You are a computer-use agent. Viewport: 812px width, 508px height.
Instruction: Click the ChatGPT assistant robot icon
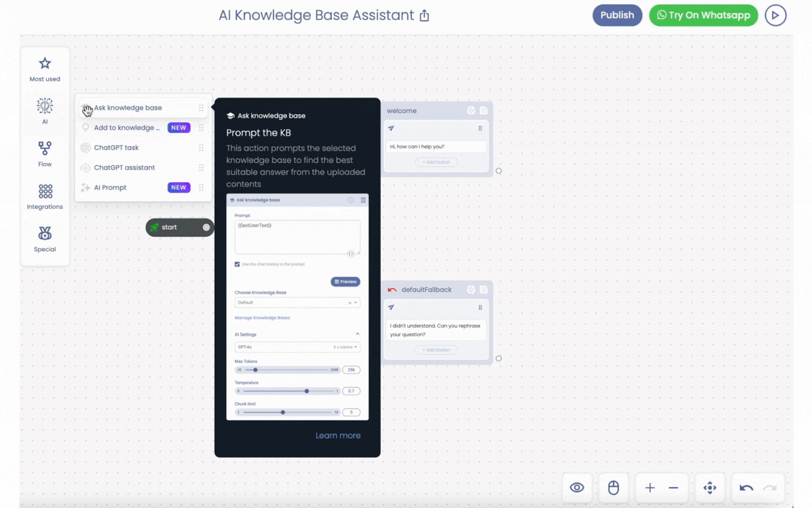[86, 168]
